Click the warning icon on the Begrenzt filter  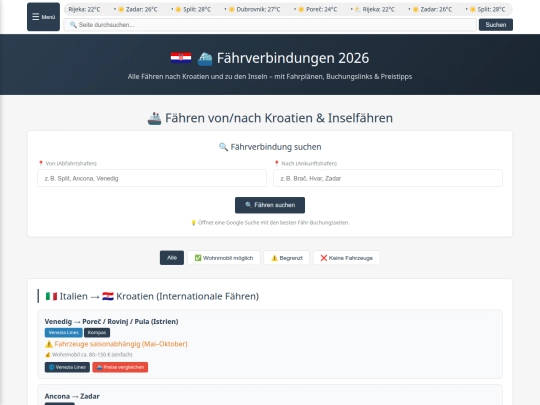(x=274, y=258)
